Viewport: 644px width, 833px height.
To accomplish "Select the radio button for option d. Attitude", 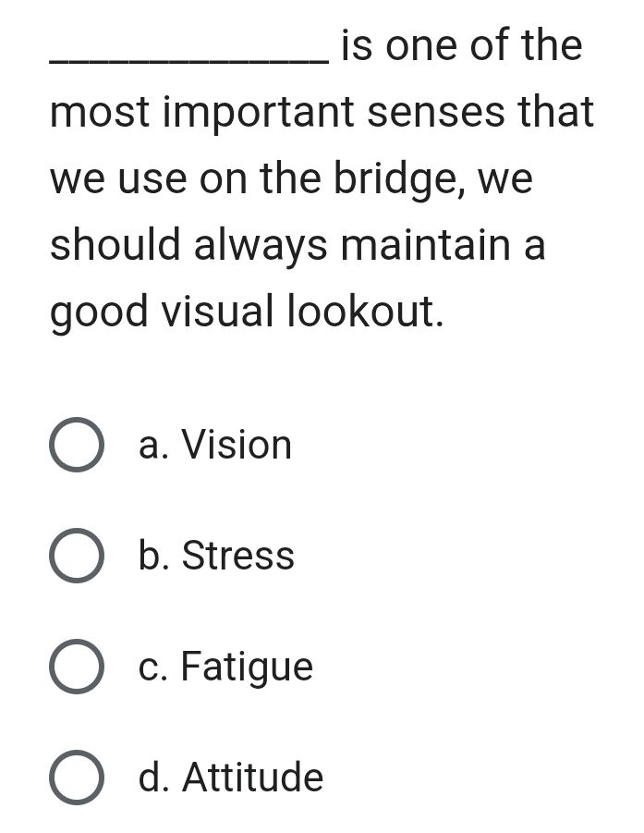I will pos(77,777).
